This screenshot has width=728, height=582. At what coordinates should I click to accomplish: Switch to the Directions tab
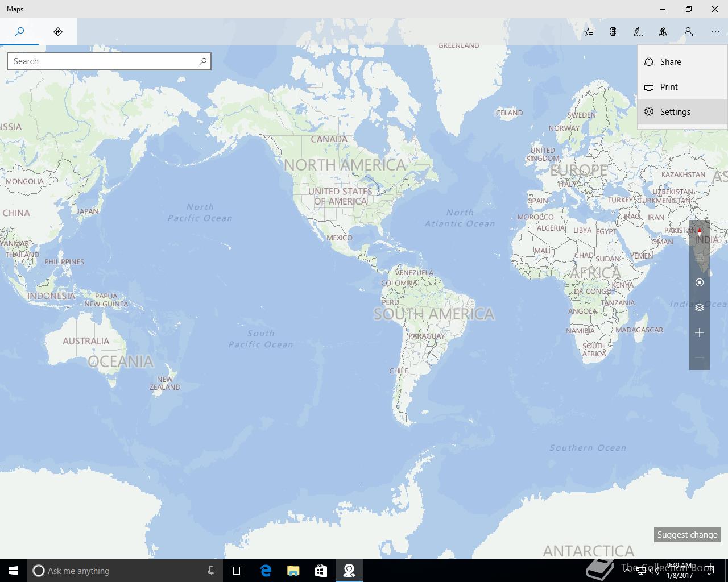(58, 32)
